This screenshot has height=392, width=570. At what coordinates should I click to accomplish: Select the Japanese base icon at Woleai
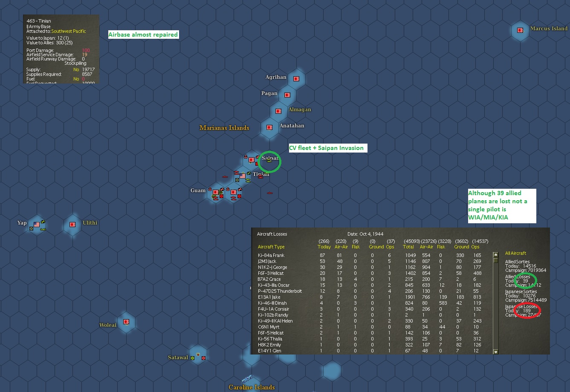click(x=126, y=322)
